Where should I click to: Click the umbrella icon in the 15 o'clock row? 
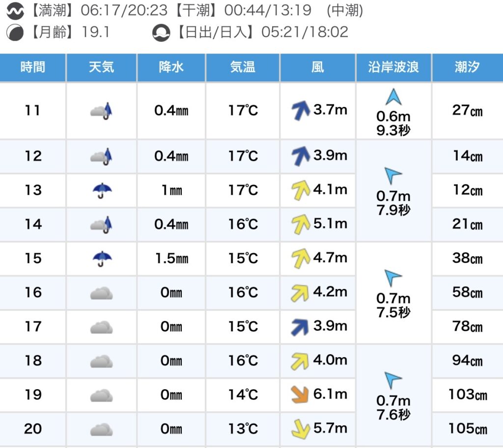tap(102, 258)
